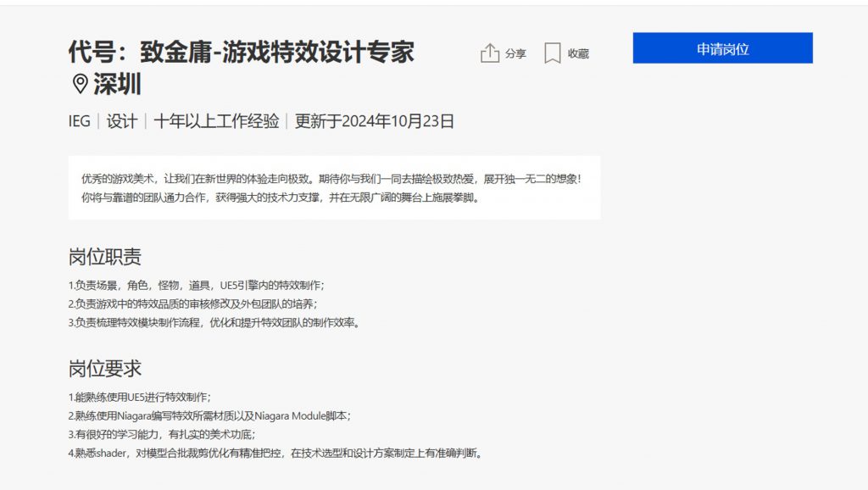
Task: Click requirement 2 about Niagara Module脚本
Action: [x=210, y=415]
